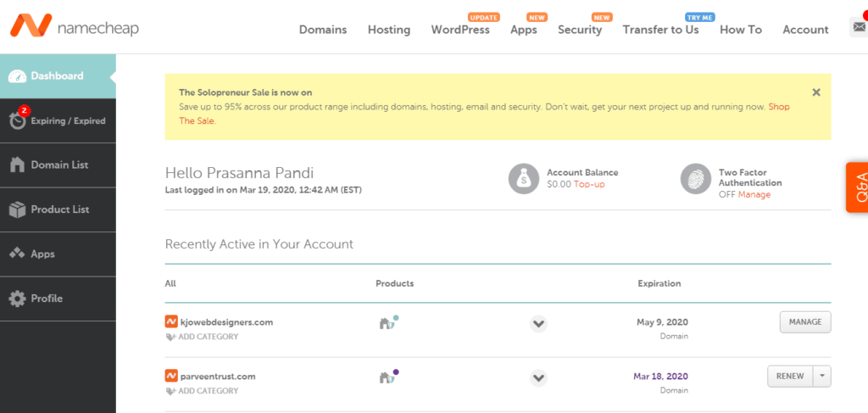
Task: Click the Namecheap icon beside kjowebdesigners.com
Action: click(x=171, y=321)
